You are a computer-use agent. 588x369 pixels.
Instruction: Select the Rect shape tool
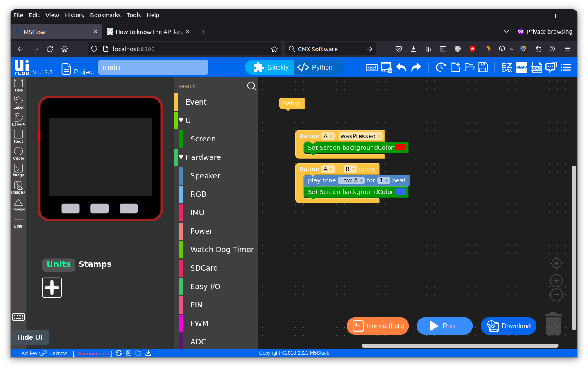click(18, 137)
